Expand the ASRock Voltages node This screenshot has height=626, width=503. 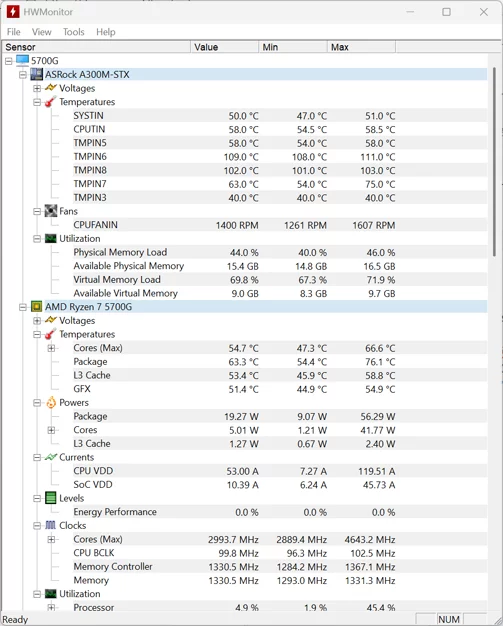pos(37,88)
